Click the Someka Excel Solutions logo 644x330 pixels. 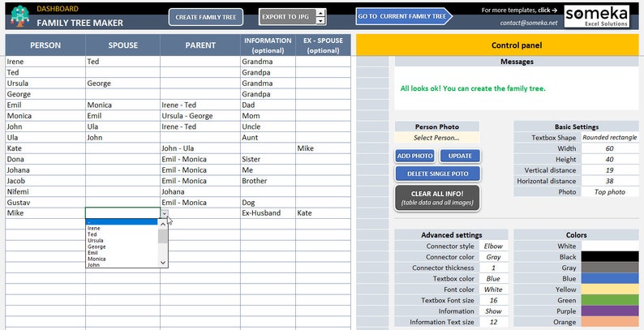[597, 16]
